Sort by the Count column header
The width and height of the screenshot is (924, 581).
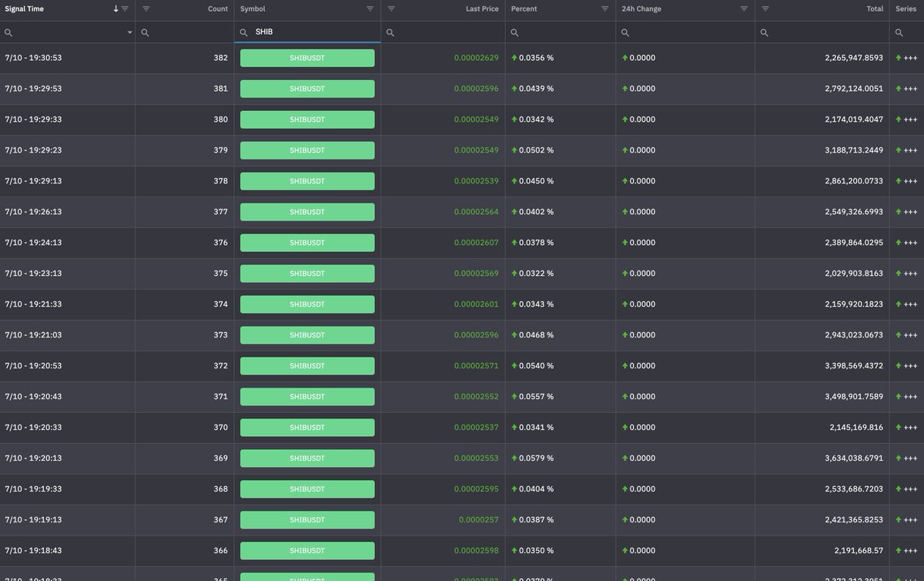(218, 9)
